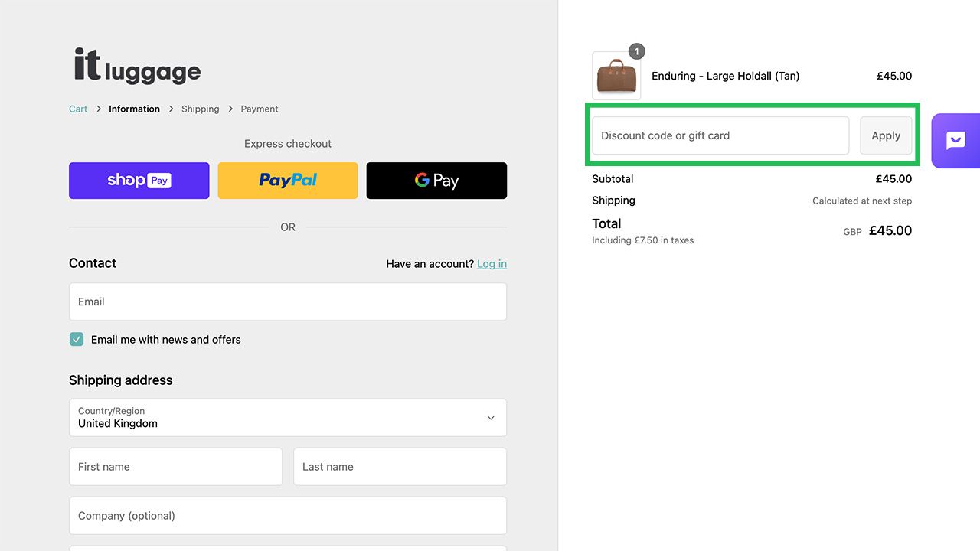Viewport: 980px width, 551px height.
Task: Select the Payment breadcrumb step
Action: coord(260,109)
